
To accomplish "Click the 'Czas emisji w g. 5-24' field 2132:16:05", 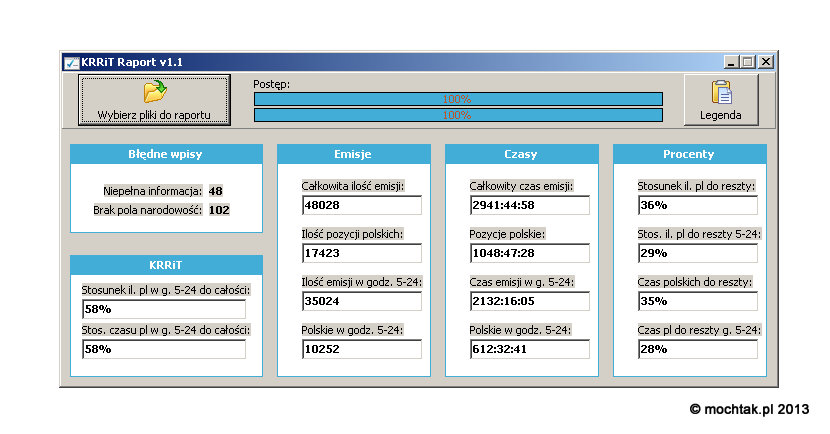I will [x=530, y=301].
